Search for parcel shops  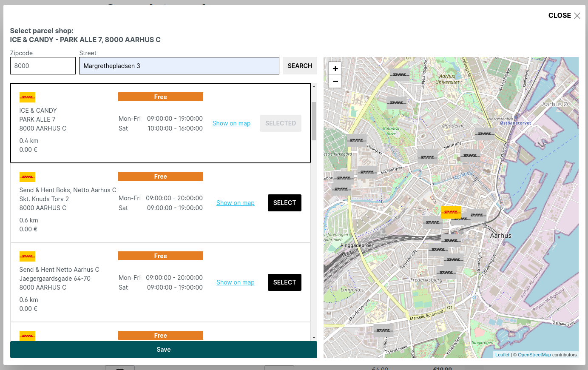[300, 66]
